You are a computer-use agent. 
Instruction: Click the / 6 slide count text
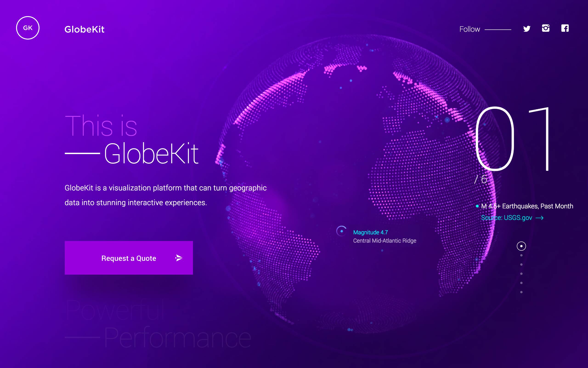point(481,179)
